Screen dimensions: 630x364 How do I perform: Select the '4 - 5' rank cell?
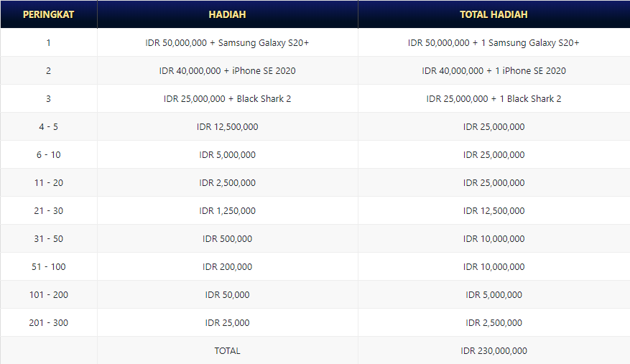tap(49, 126)
